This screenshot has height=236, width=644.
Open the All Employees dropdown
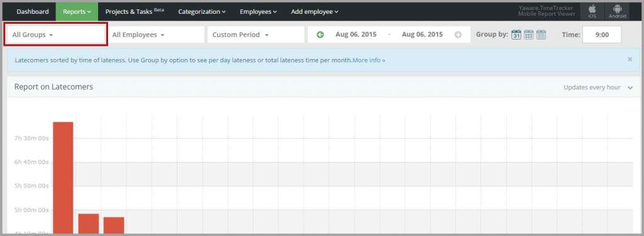(x=156, y=35)
